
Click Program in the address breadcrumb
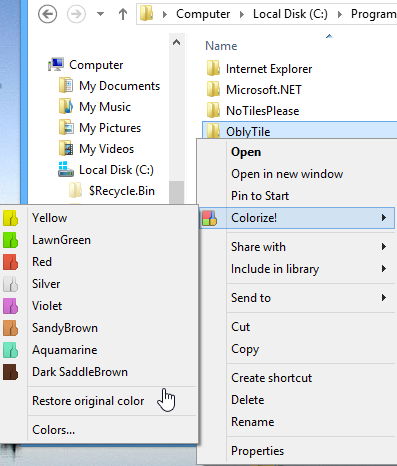(374, 14)
